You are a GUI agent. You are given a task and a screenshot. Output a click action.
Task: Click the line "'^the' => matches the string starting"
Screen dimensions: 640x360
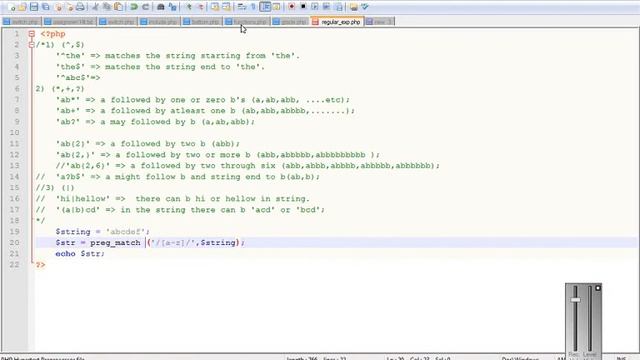click(178, 56)
